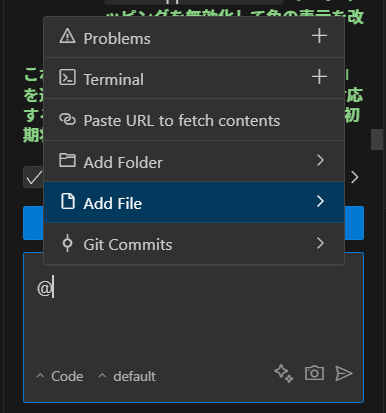Add Terminal context with its plus icon

tap(319, 77)
